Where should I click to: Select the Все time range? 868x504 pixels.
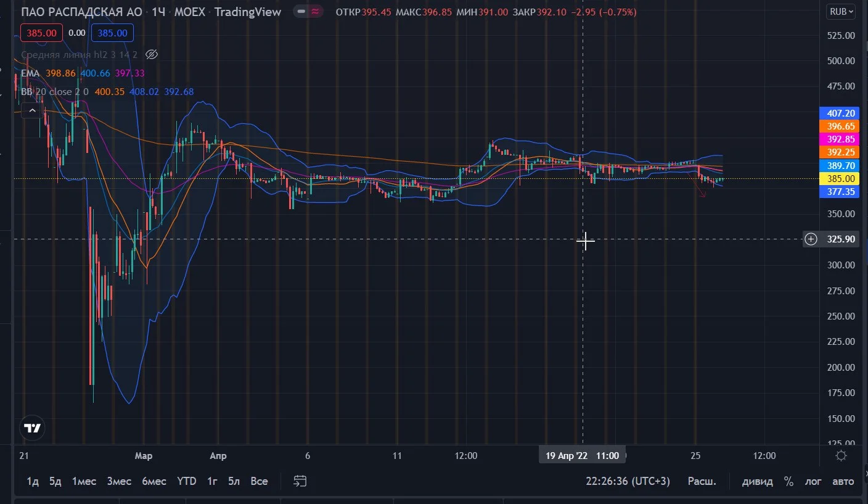point(260,481)
